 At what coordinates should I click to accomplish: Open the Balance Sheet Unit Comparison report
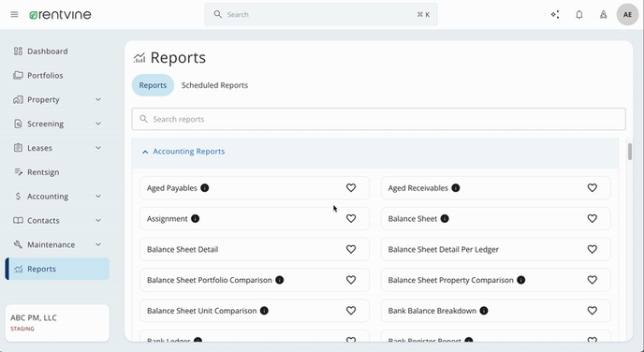[201, 311]
